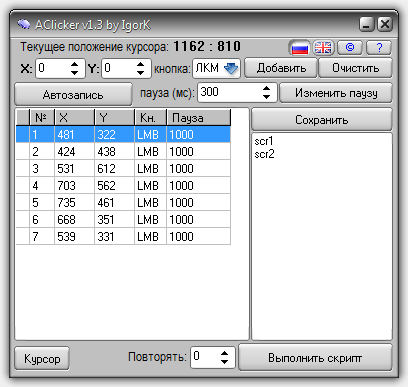Click the AClicker title bar app icon

[x=23, y=24]
